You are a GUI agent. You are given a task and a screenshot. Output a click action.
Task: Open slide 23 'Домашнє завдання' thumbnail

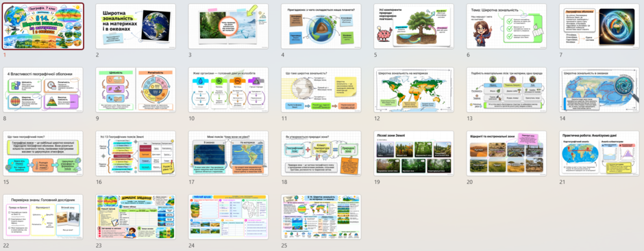(136, 217)
